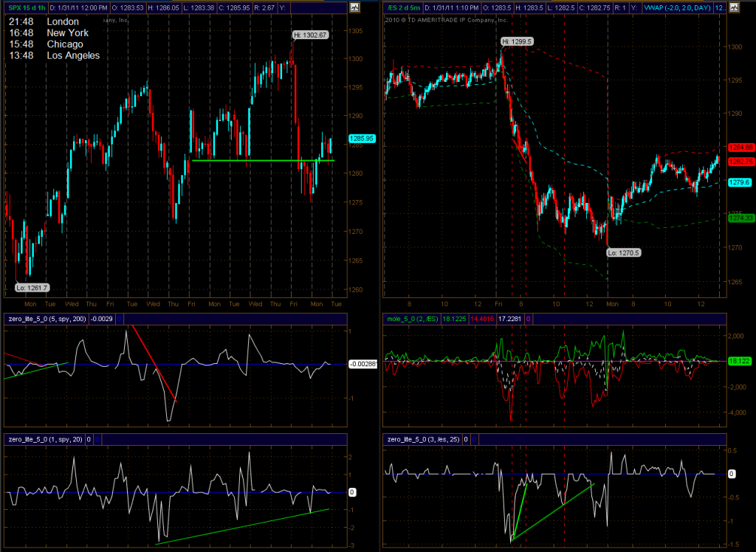Select the red trend line on zero_lite 200 study
This screenshot has height=552, width=756.
(x=154, y=364)
